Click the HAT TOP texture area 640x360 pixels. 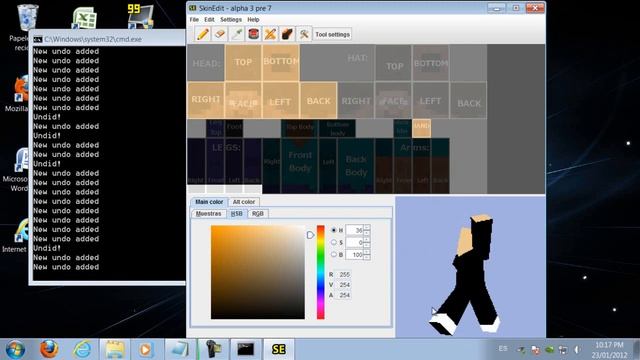coord(394,63)
